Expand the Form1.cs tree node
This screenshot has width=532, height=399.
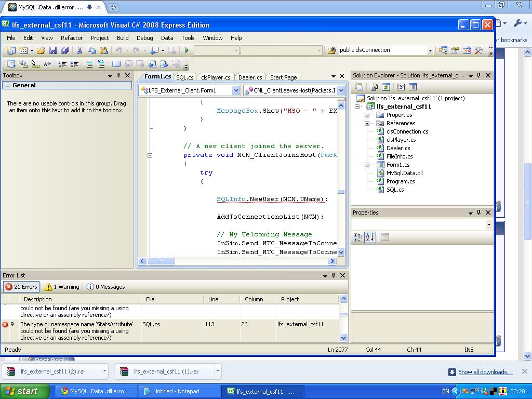367,165
